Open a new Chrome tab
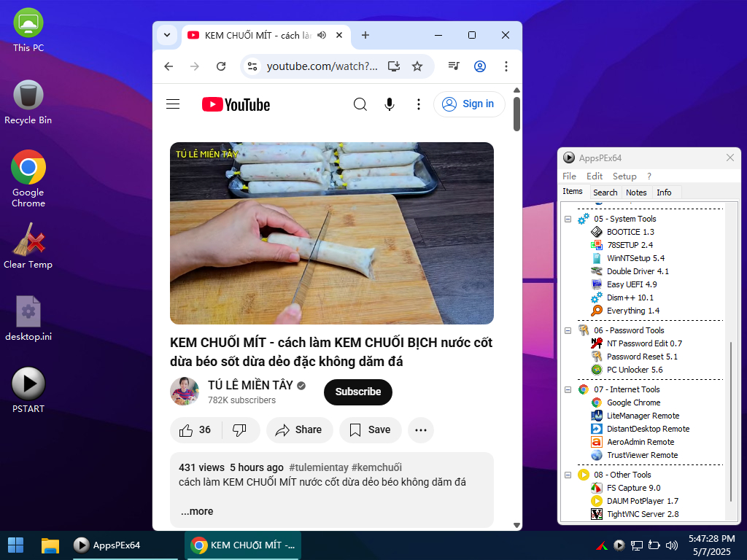This screenshot has width=747, height=560. point(365,35)
